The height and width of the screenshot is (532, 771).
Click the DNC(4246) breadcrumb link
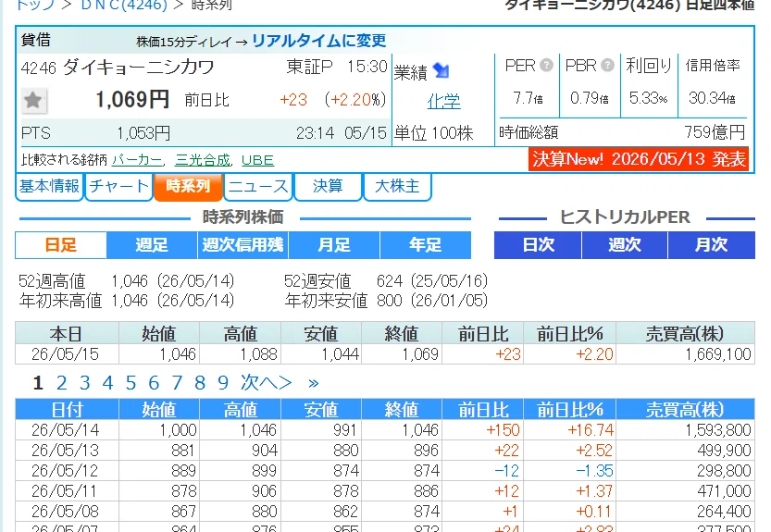124,5
